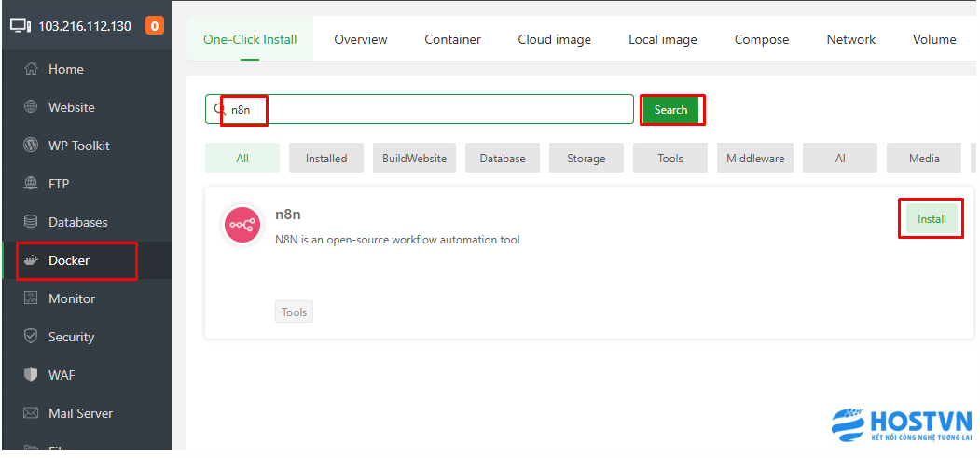Click the Databases stack icon
This screenshot has width=980, height=458.
30,222
